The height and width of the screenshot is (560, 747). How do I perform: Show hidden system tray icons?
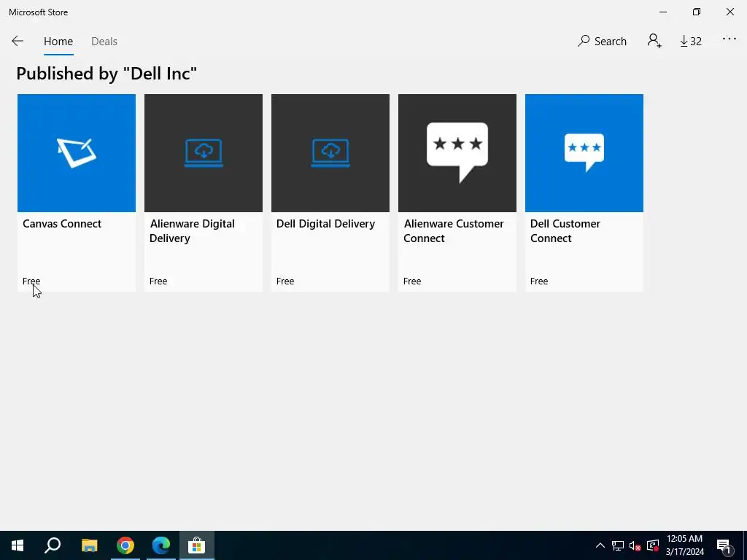[600, 545]
